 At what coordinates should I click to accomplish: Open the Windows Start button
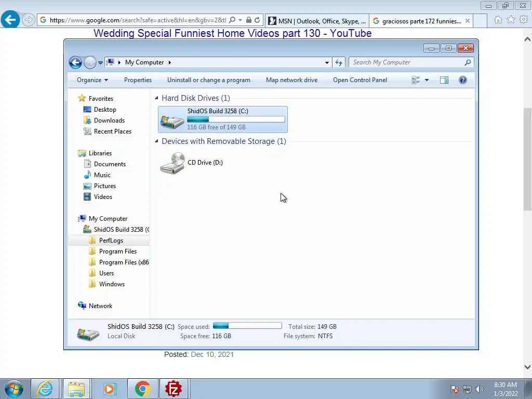14,389
